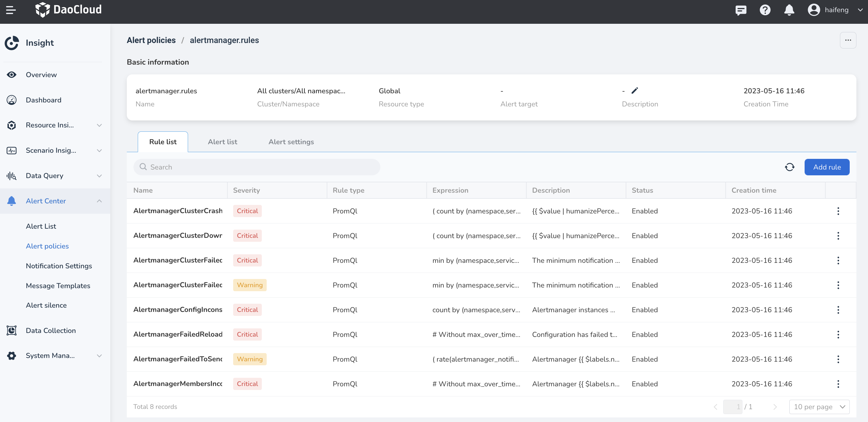Expand the Data Query menu chevron
This screenshot has width=868, height=422.
click(x=99, y=176)
